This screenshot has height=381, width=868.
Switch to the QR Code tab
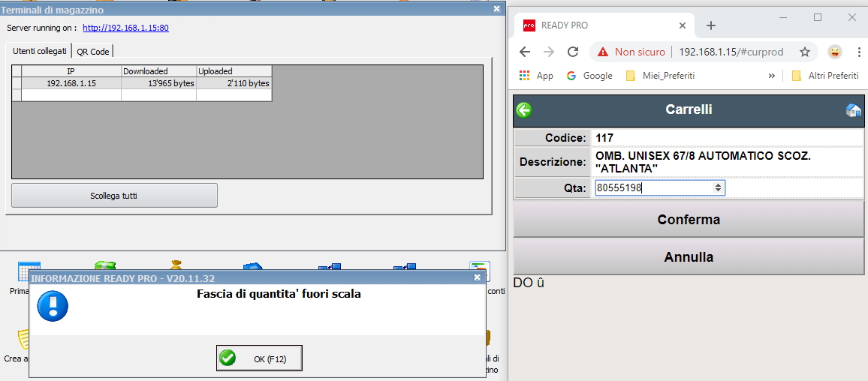coord(94,52)
